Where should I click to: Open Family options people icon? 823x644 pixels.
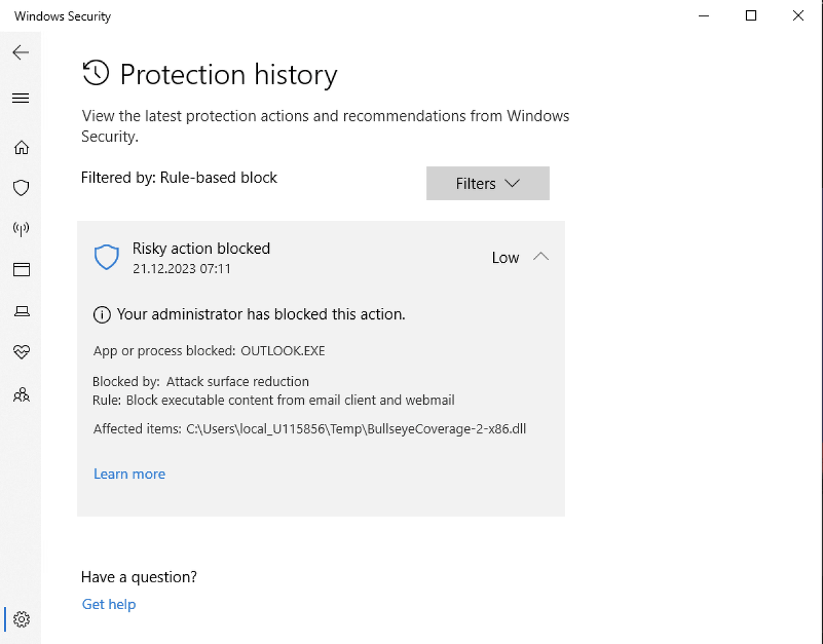[21, 394]
